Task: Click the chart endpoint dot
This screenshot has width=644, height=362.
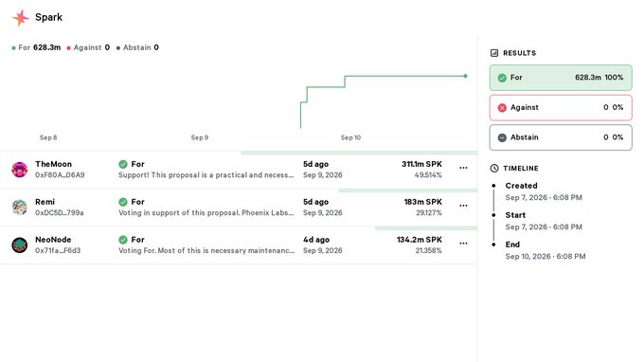Action: pos(465,76)
